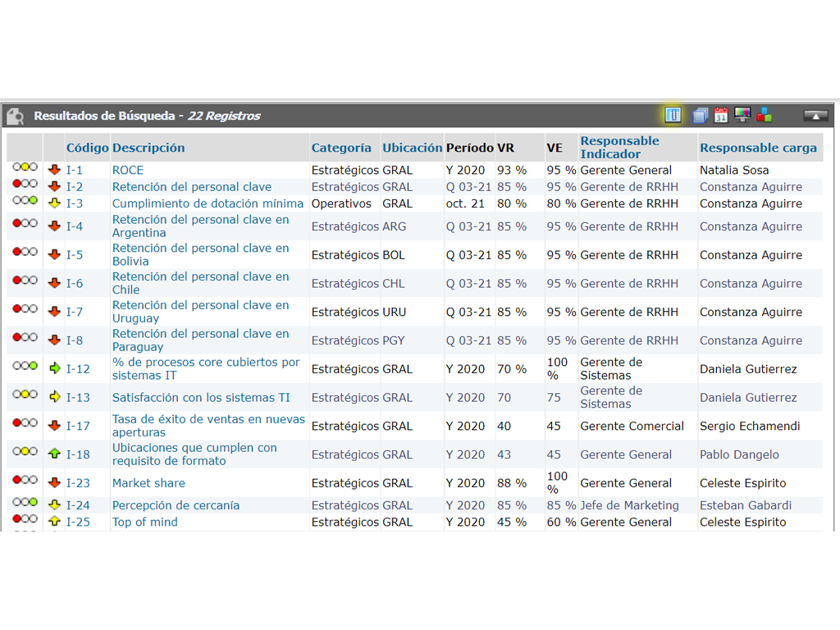Sort by the Descripción column header
Viewport: 840px width, 630px height.
[x=148, y=148]
